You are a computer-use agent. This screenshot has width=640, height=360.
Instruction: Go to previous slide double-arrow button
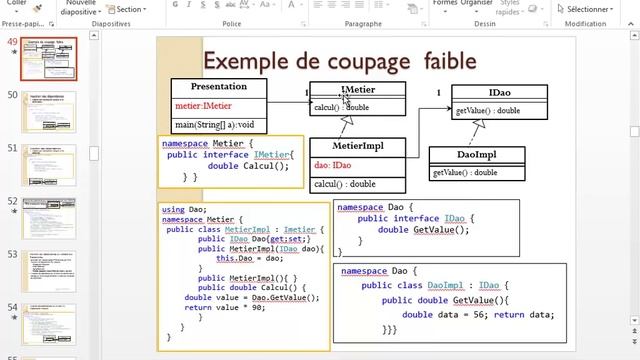click(x=634, y=331)
